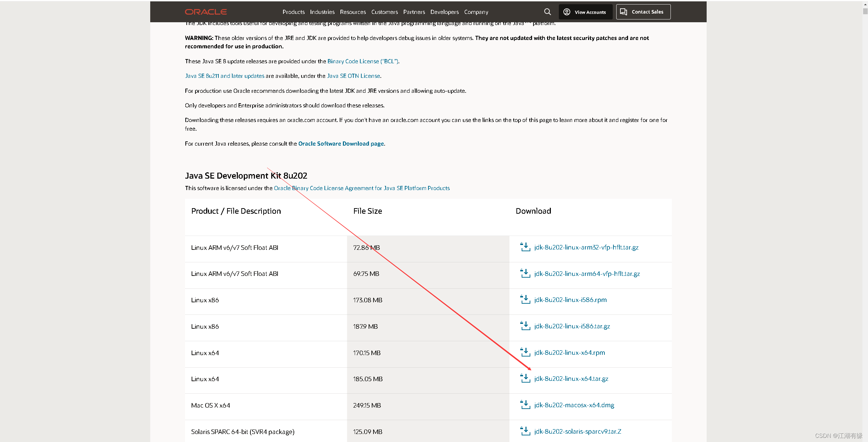Click download icon beside jdk-8u202-linux-x64.rpm
The height and width of the screenshot is (442, 868).
(525, 352)
